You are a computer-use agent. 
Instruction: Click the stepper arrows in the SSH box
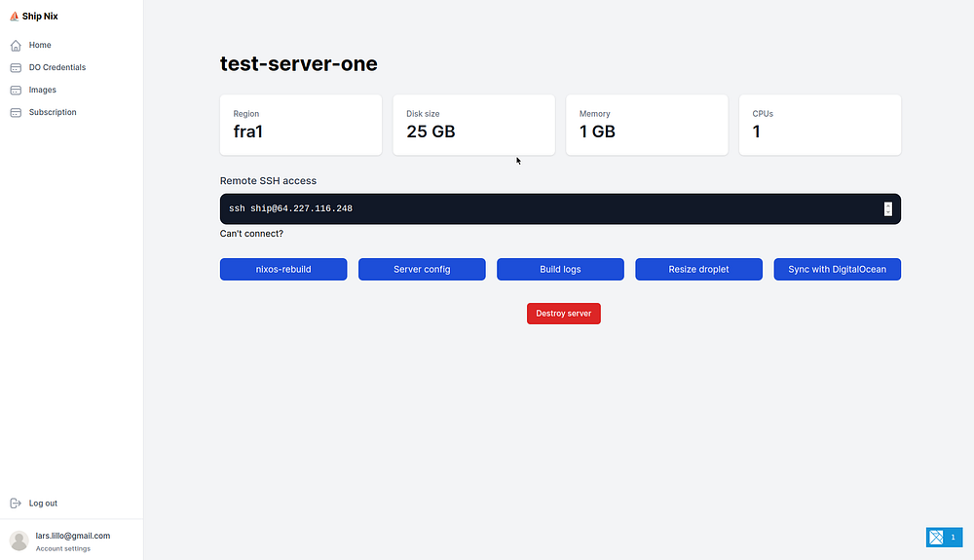click(887, 208)
